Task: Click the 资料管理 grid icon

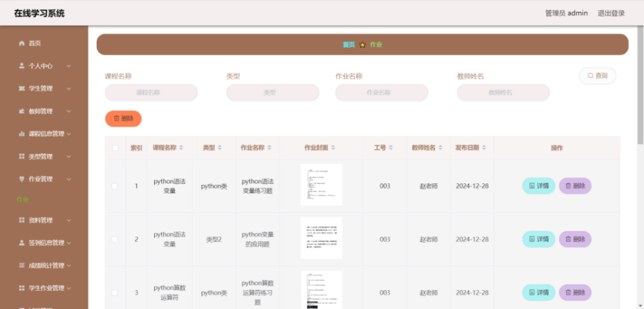Action: click(22, 221)
